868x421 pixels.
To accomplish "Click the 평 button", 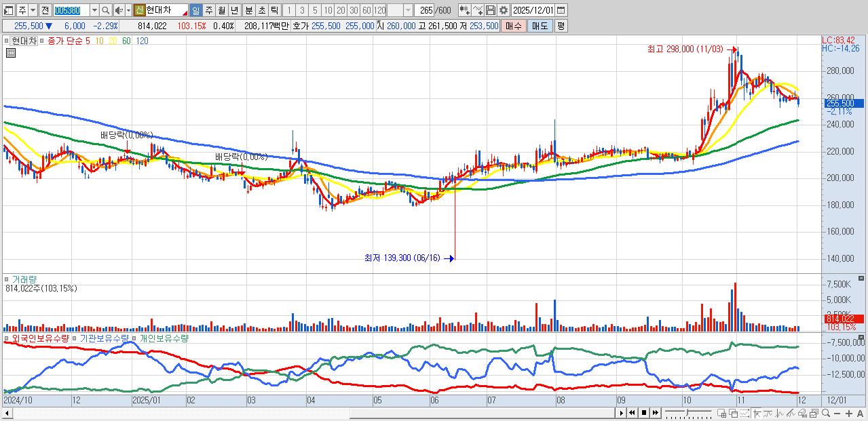I will coord(561,26).
